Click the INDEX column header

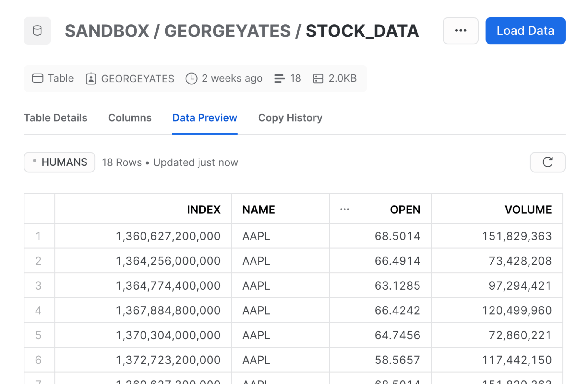[x=204, y=210]
